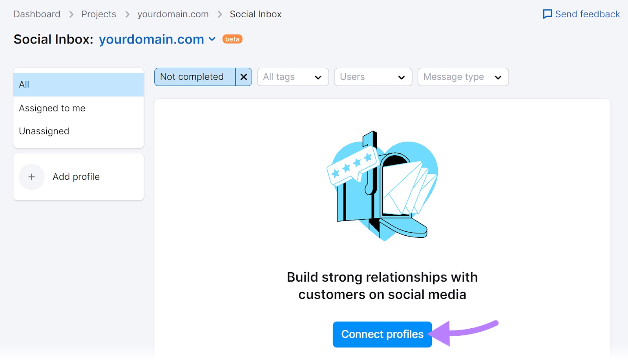Expand the yourdomain.com project switcher chevron
This screenshot has width=628, height=364.
pos(212,39)
